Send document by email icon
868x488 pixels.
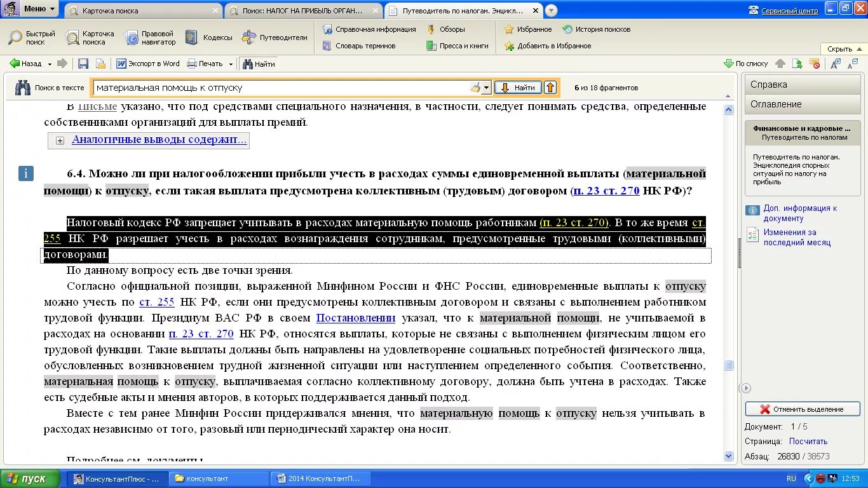pos(100,64)
